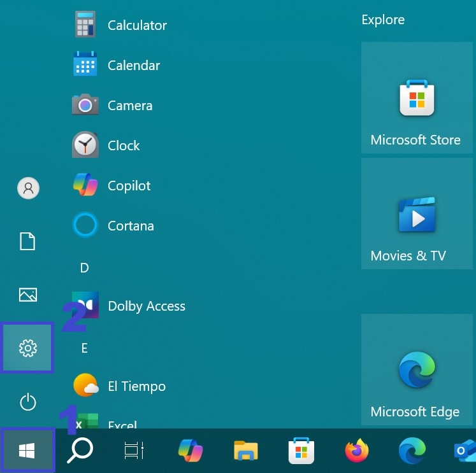Open the Power options icon
476x473 pixels.
click(x=28, y=402)
